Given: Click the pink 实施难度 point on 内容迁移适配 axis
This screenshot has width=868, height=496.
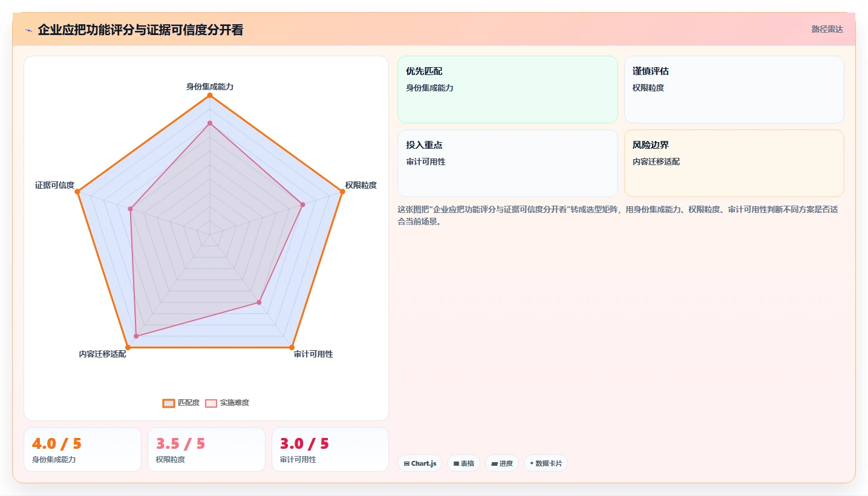Looking at the screenshot, I should [136, 336].
